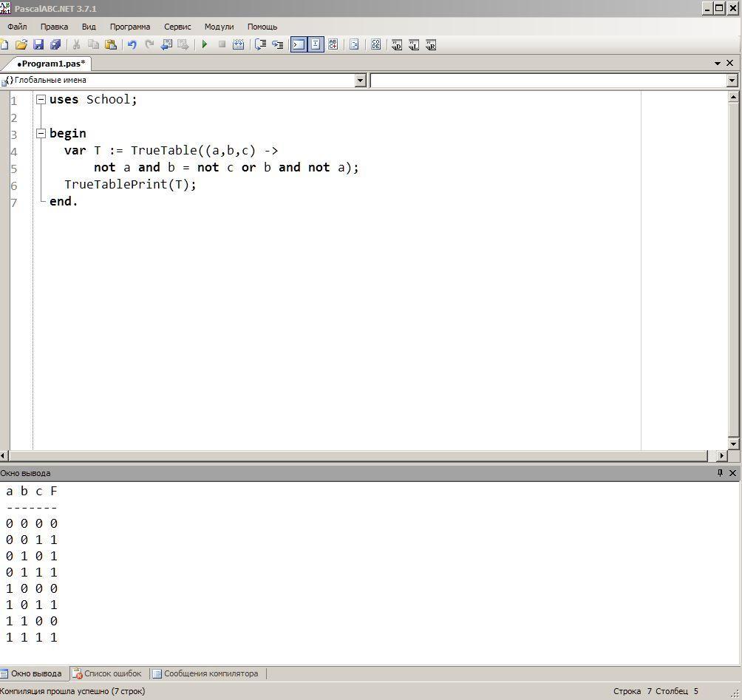
Task: Minimize the PascalABC.NET window
Action: coord(707,8)
